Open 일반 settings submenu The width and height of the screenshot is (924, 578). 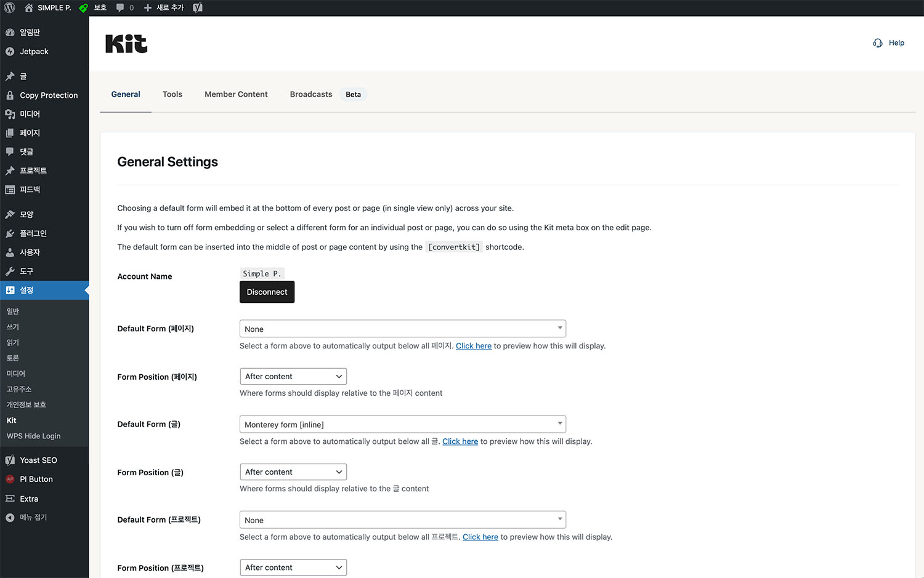pos(13,311)
